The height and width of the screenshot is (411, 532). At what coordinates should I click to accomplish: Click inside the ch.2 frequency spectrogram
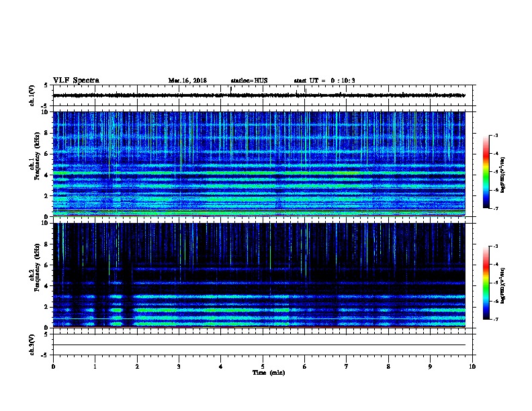tap(259, 275)
